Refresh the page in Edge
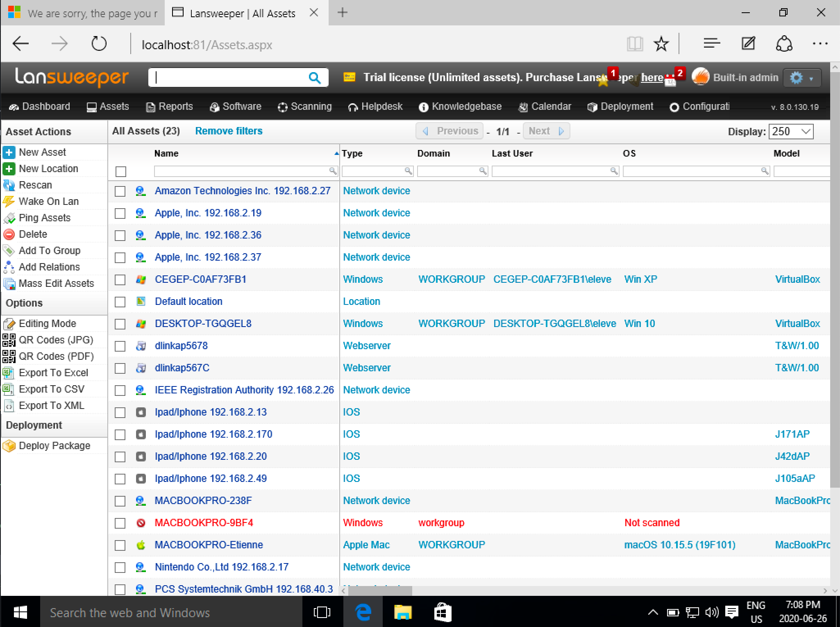 [x=99, y=44]
